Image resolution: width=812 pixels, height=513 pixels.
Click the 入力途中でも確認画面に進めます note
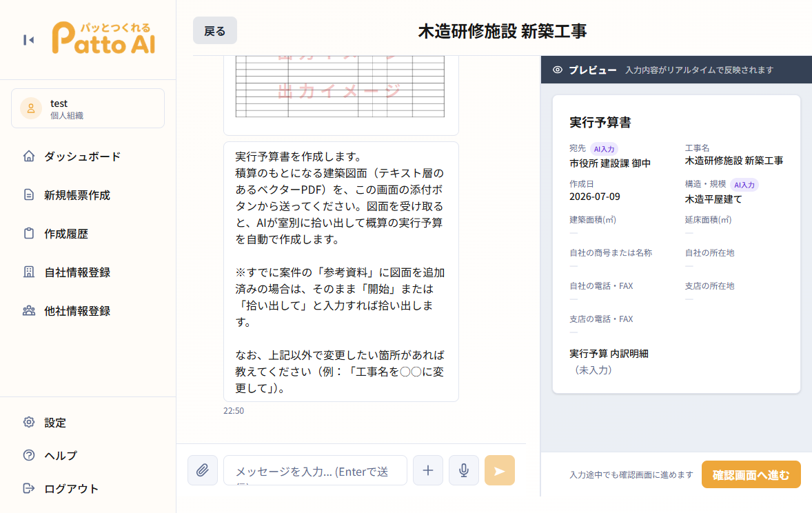(x=631, y=474)
